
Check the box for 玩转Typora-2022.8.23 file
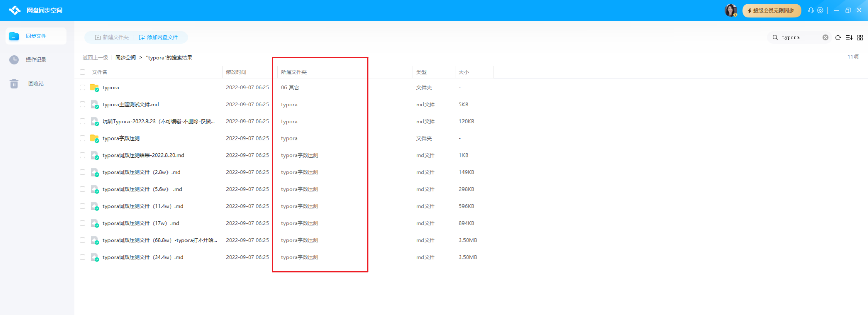point(82,121)
